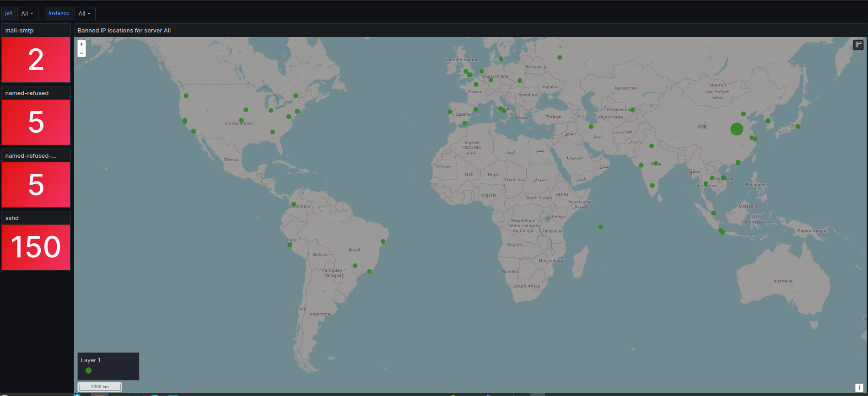Image resolution: width=868 pixels, height=396 pixels.
Task: Select the stat value under named-refused-...
Action: point(36,185)
